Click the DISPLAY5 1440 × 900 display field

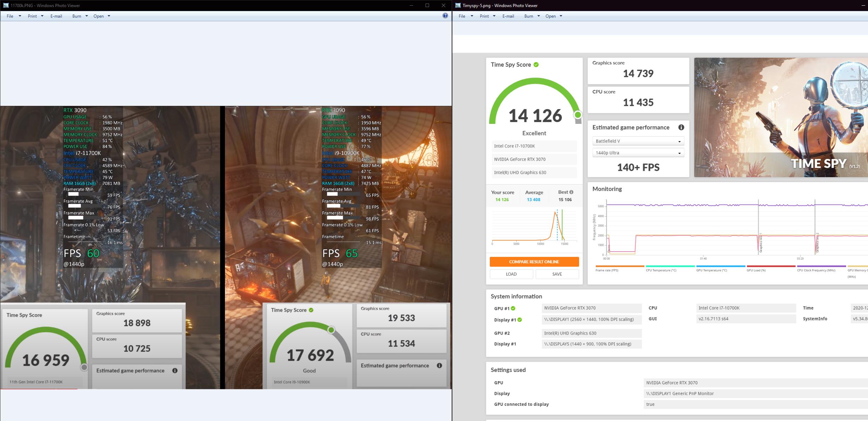[592, 344]
